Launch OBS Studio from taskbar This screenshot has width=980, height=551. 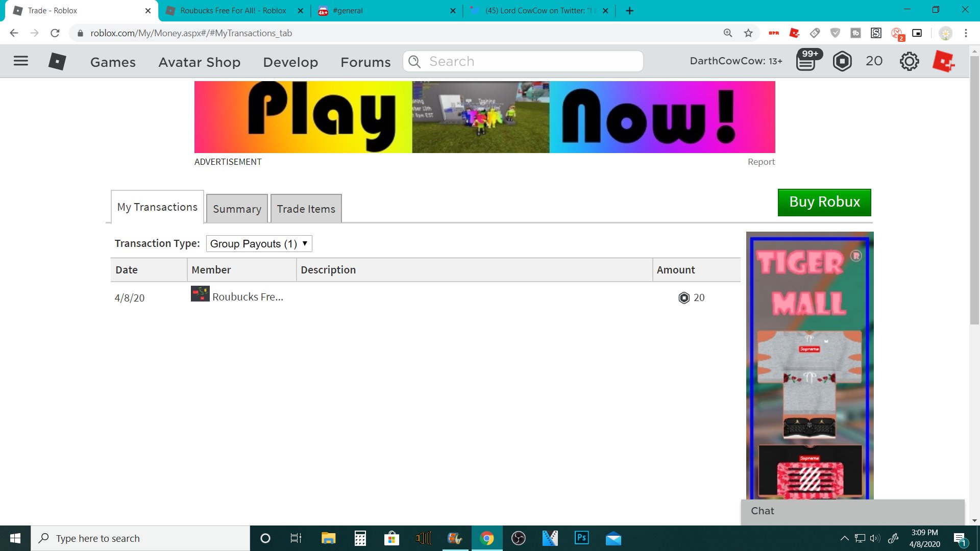(518, 538)
